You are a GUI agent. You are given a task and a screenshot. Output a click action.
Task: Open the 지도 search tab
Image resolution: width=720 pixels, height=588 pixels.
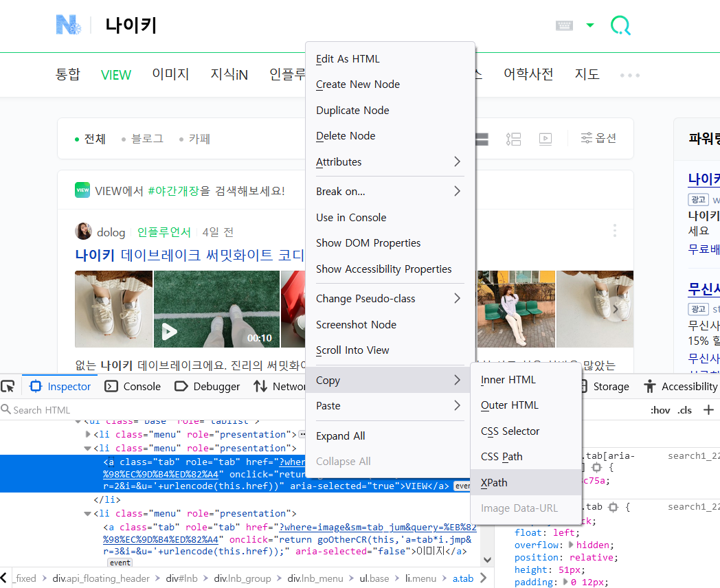587,74
